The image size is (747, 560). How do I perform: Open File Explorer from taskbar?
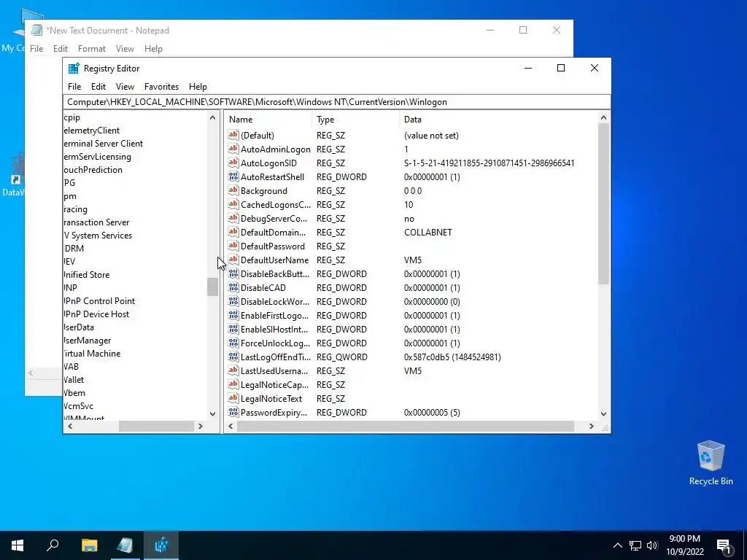89,545
